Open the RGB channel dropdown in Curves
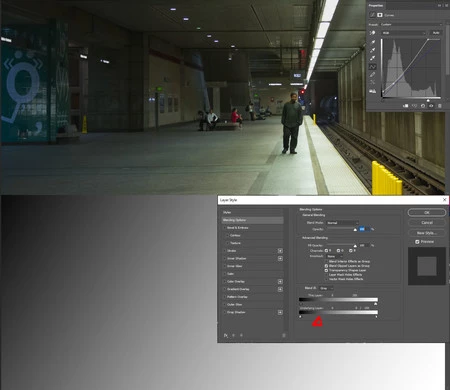 404,33
